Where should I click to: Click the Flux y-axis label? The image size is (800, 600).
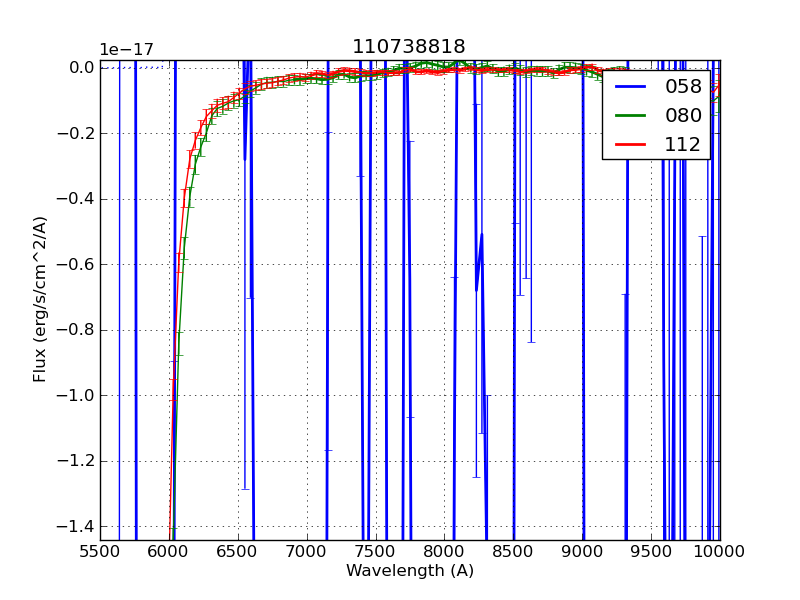click(40, 299)
